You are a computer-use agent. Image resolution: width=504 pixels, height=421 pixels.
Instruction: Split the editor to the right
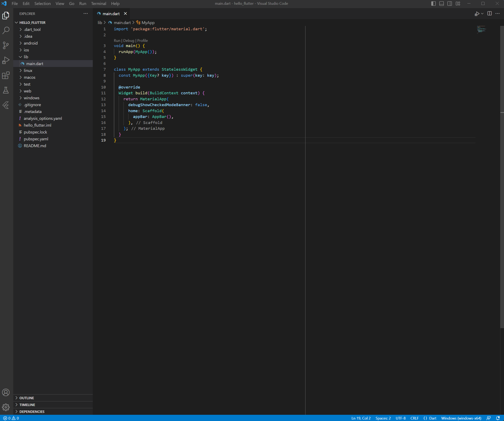[490, 13]
